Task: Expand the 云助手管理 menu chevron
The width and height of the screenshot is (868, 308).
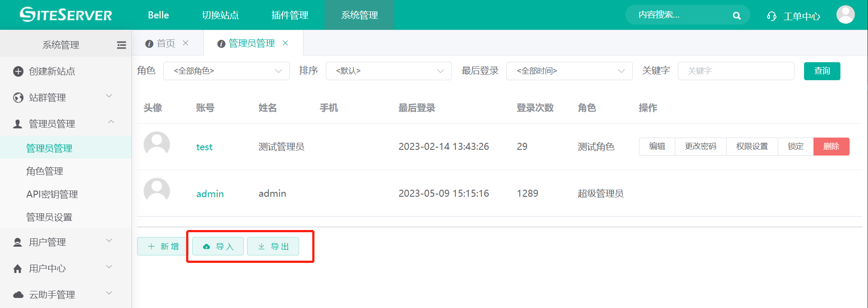Action: (x=109, y=293)
